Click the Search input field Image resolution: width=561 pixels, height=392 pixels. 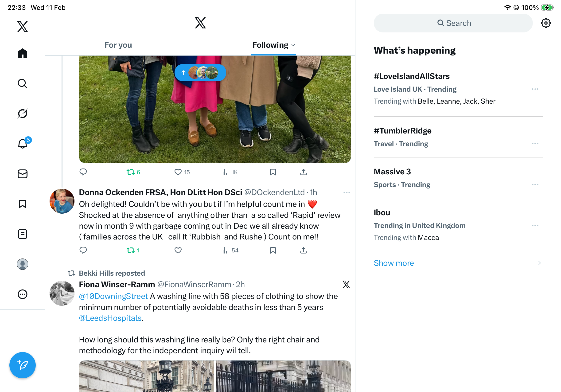453,23
